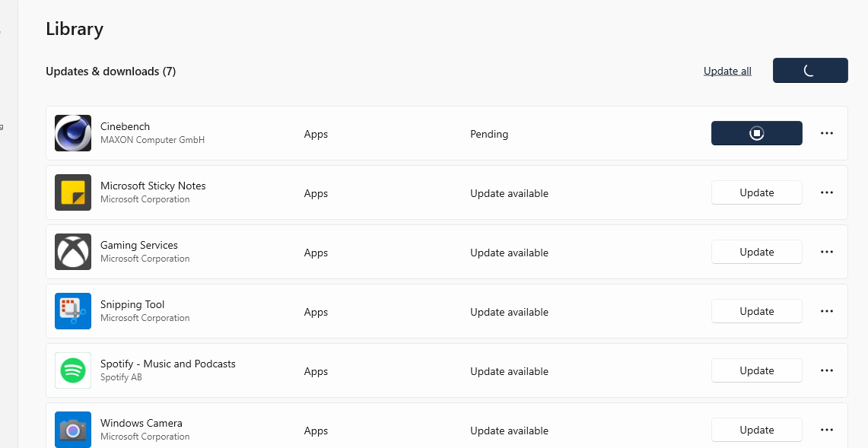Expand more options for Snipping Tool
Image resolution: width=868 pixels, height=448 pixels.
[827, 311]
